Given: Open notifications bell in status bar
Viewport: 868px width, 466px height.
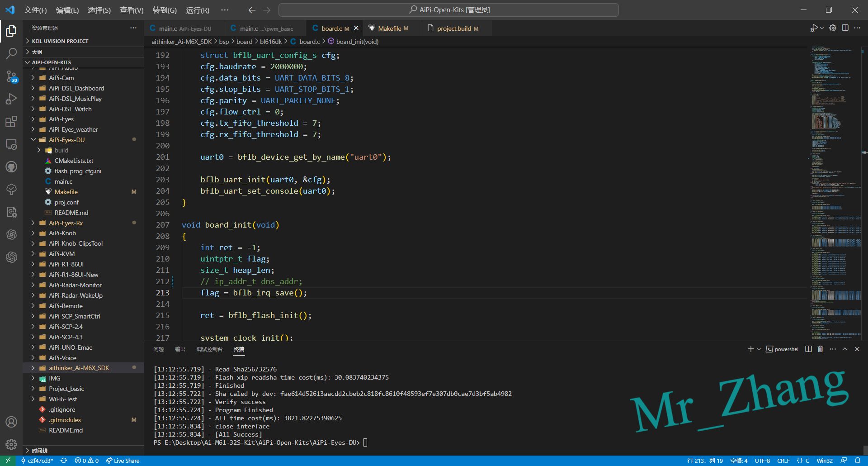Looking at the screenshot, I should (x=858, y=461).
